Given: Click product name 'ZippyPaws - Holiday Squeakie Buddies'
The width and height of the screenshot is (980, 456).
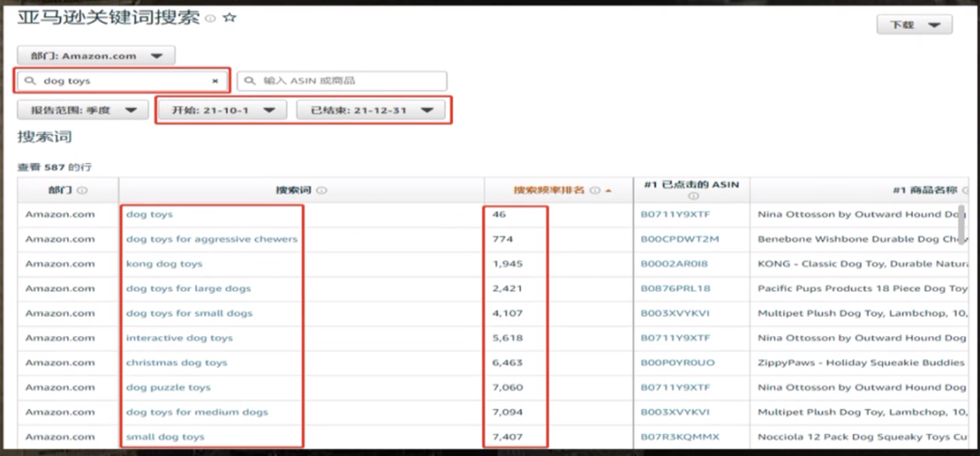Looking at the screenshot, I should tap(862, 363).
